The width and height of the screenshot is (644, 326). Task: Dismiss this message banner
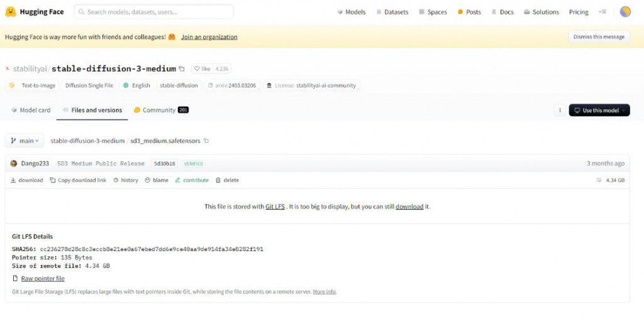pos(599,37)
